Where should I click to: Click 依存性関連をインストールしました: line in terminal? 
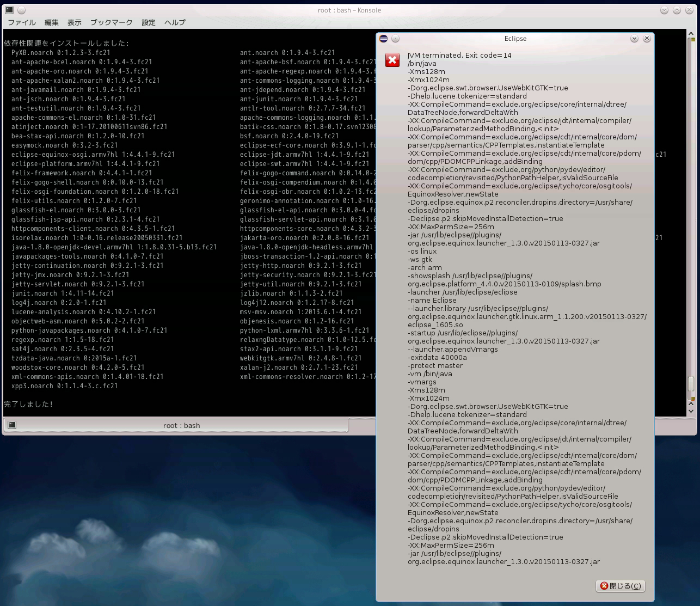66,43
